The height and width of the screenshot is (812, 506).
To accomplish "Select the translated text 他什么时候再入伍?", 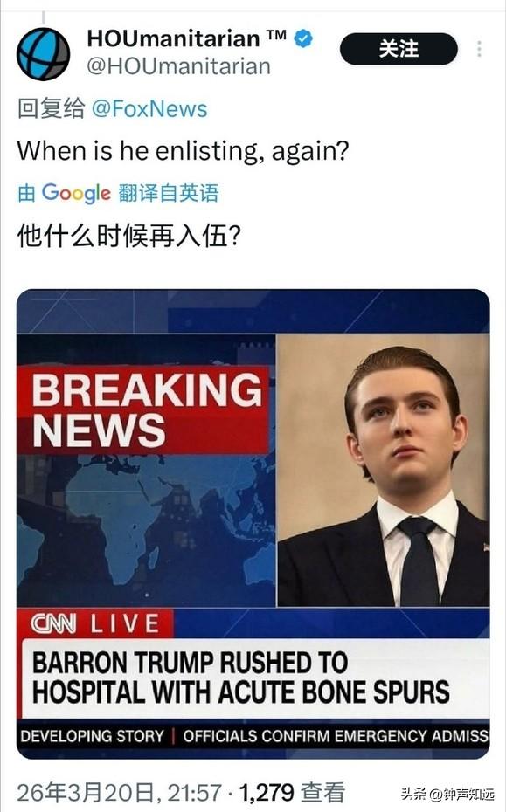I will pyautogui.click(x=129, y=236).
